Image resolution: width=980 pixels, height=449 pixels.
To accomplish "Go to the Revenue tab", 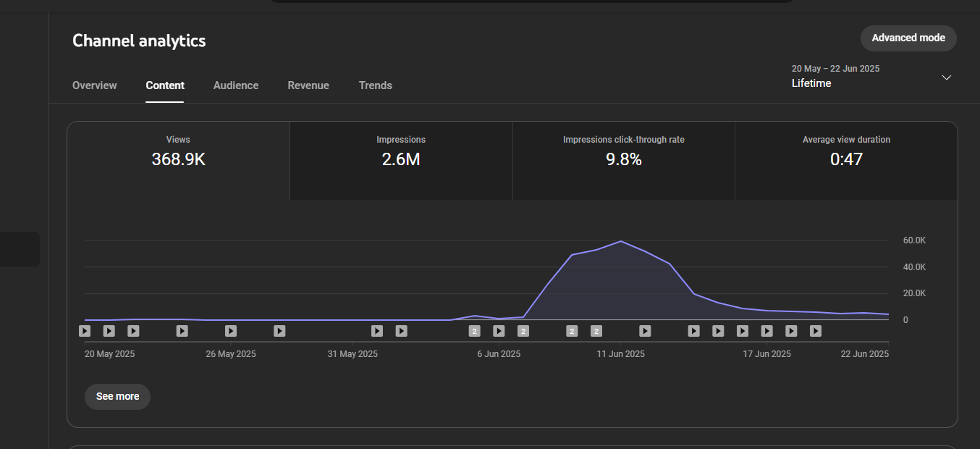I will point(308,85).
